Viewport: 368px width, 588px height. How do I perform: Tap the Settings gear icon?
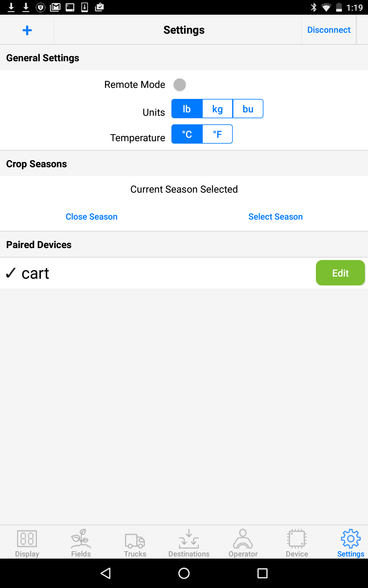pyautogui.click(x=351, y=539)
